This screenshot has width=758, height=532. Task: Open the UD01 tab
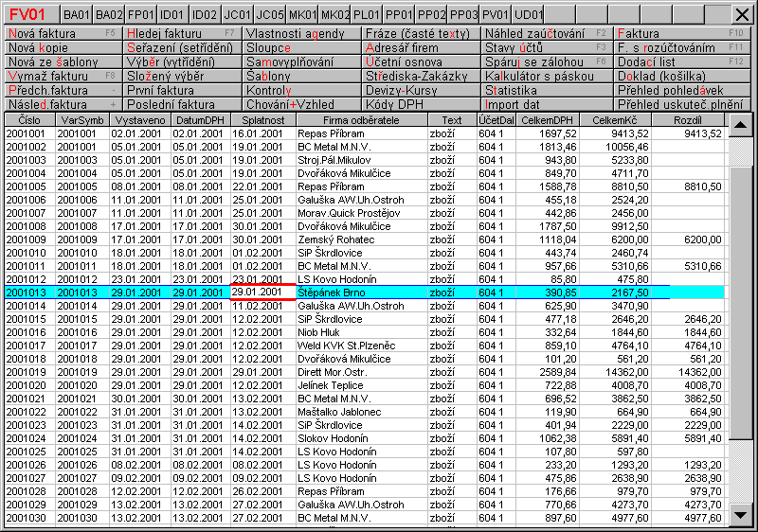pos(528,14)
